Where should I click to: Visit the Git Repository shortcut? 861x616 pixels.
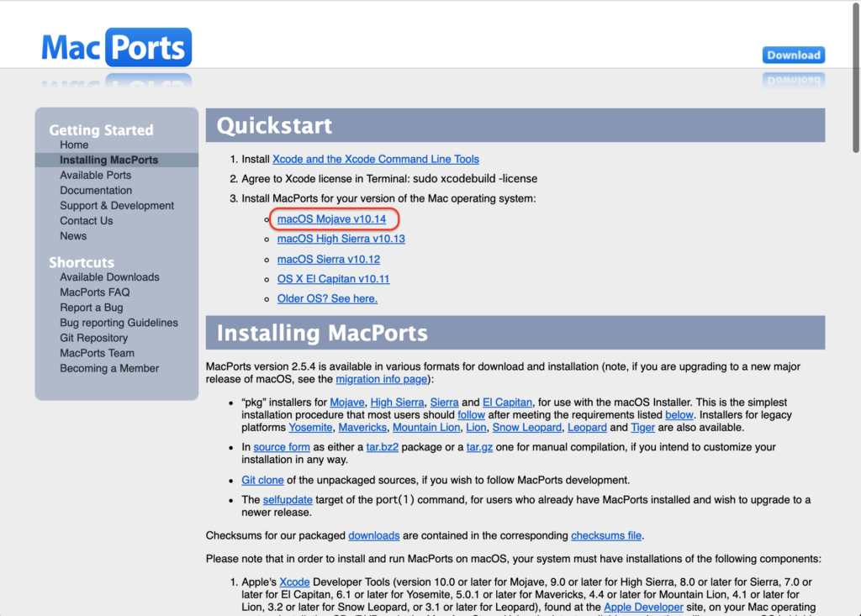[93, 338]
